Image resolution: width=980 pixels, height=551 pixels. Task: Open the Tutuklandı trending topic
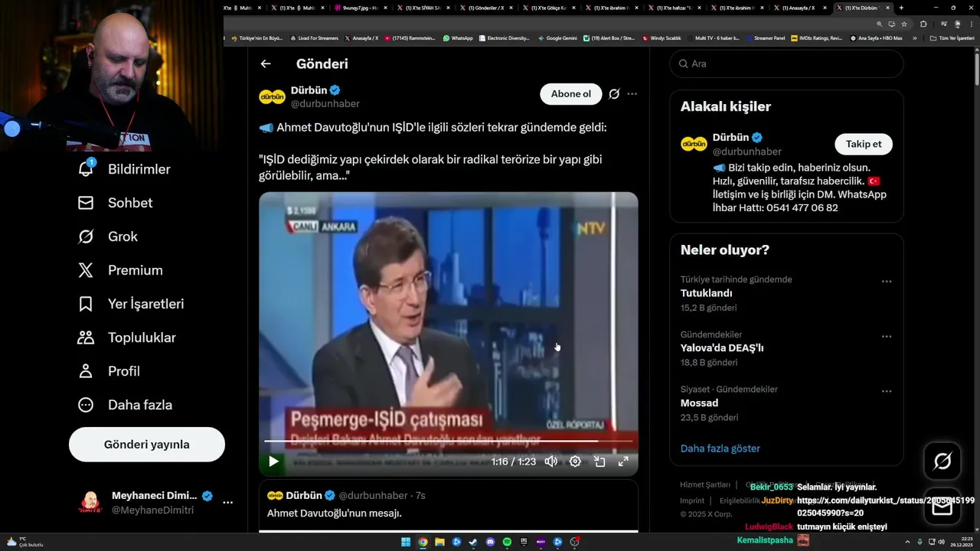click(707, 293)
